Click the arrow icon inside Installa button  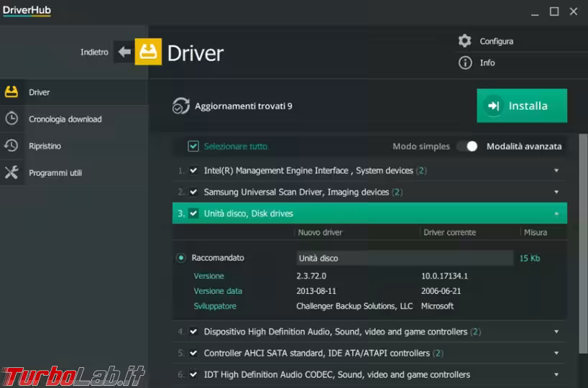[x=494, y=106]
